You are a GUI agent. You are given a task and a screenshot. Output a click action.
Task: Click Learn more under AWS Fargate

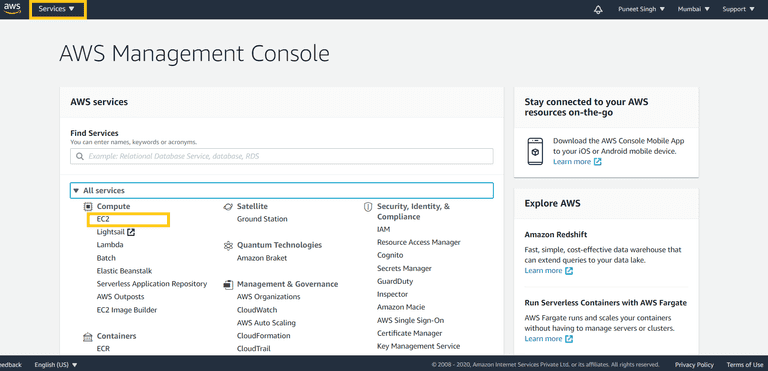coord(543,339)
